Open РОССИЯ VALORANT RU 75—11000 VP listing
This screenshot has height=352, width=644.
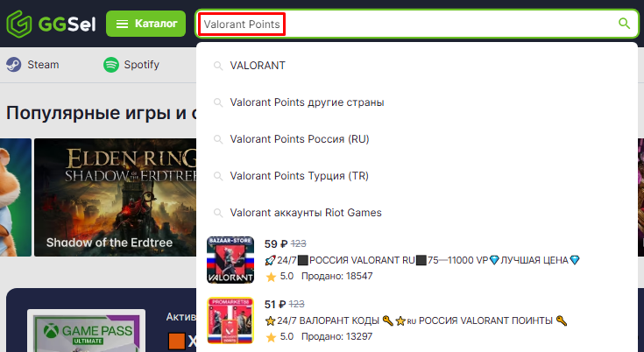tap(421, 260)
